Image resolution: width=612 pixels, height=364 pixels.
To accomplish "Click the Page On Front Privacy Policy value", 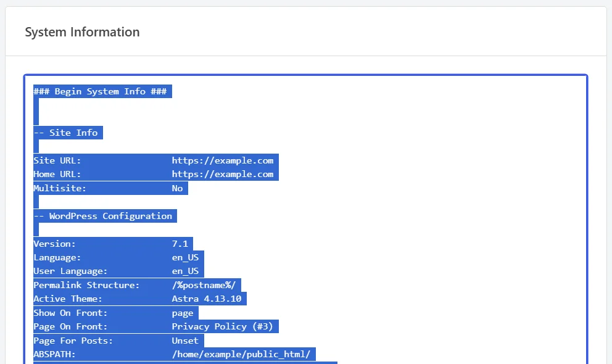I will click(223, 326).
